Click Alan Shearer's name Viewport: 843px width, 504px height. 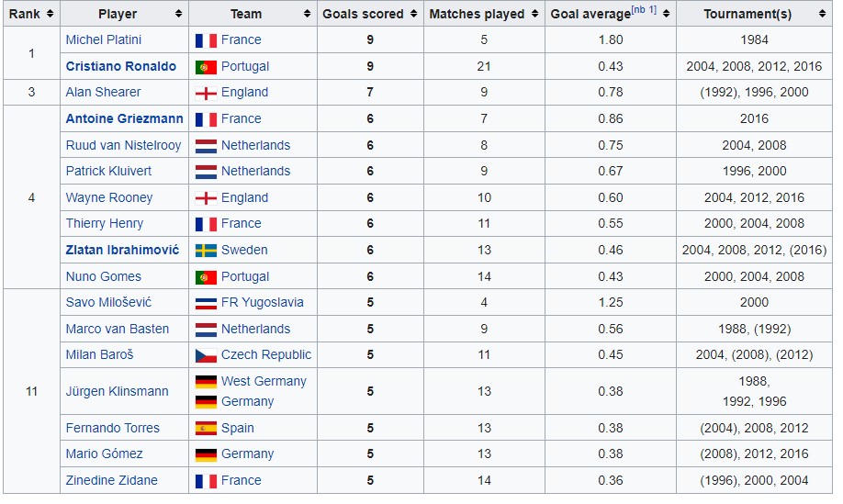point(103,92)
